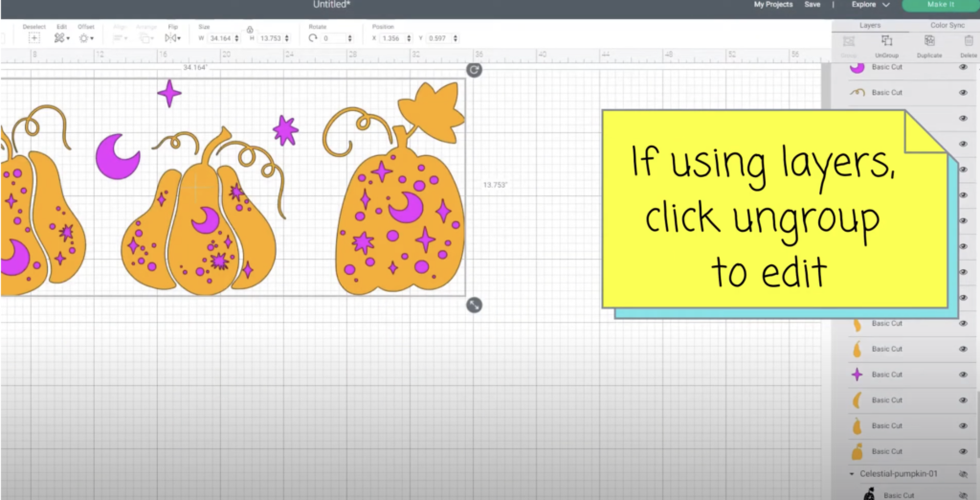
Task: Click the Deselect tool icon
Action: click(34, 38)
